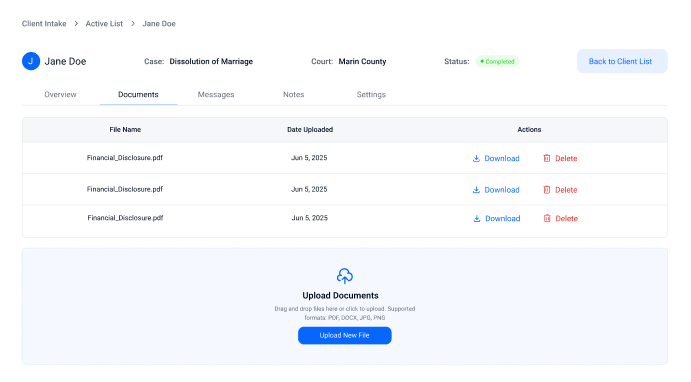The image size is (691, 382).
Task: Navigate to Active List breadcrumb
Action: click(x=104, y=23)
